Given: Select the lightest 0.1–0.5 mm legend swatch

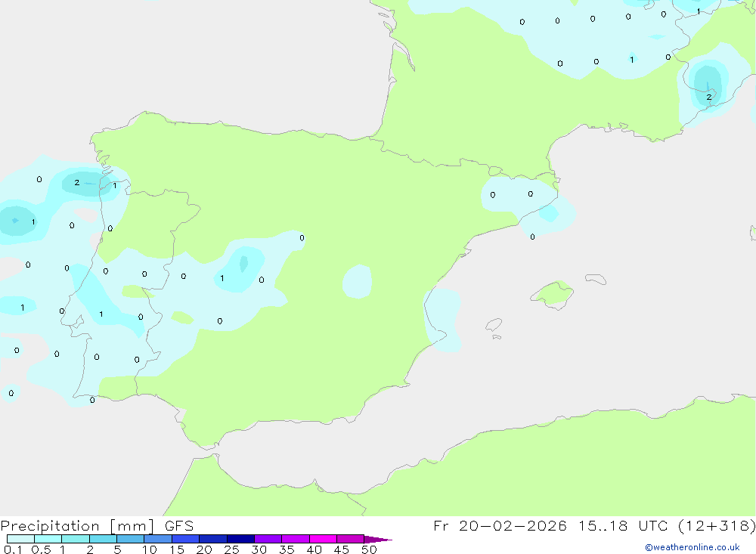Looking at the screenshot, I should pyautogui.click(x=20, y=539).
